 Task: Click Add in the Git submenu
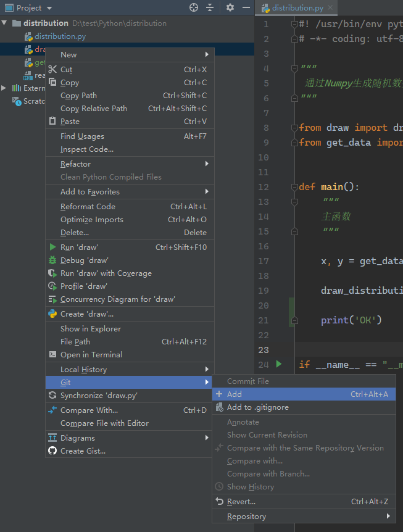click(235, 394)
